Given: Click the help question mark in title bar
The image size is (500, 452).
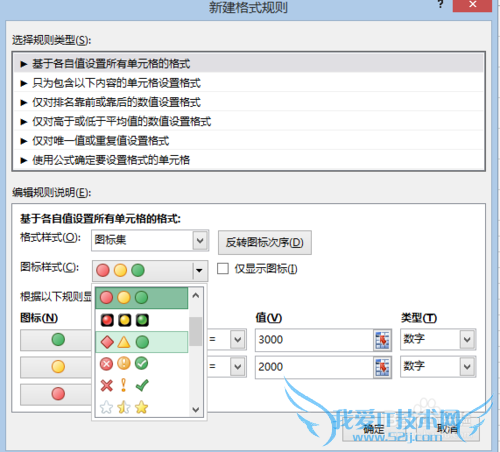Looking at the screenshot, I should (x=441, y=5).
